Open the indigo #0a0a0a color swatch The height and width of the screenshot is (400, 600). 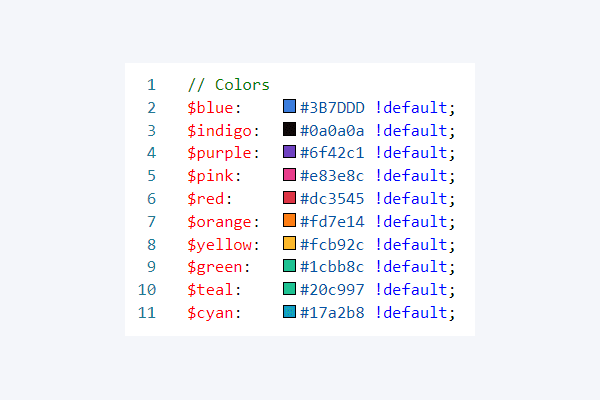coord(289,129)
